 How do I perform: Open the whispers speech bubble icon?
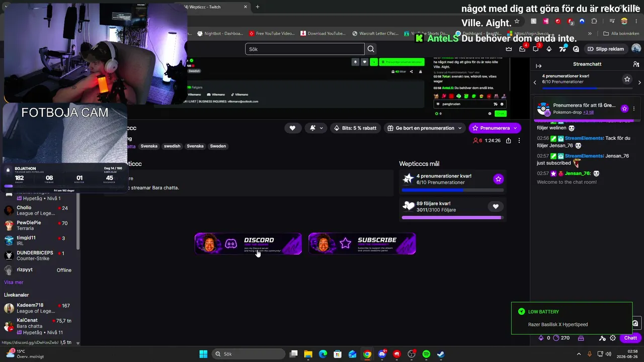coord(536,49)
